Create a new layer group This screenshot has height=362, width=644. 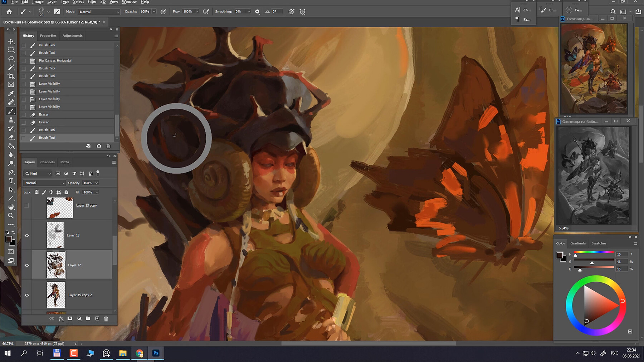point(88,318)
